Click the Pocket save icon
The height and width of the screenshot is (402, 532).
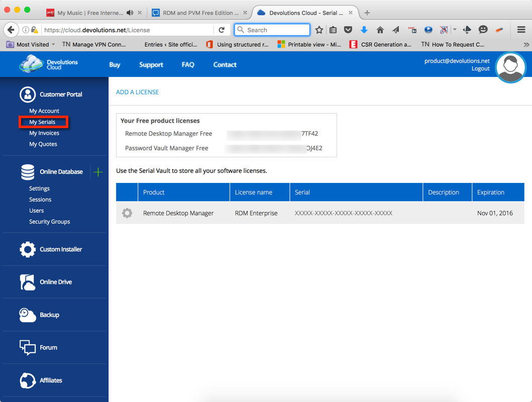348,30
